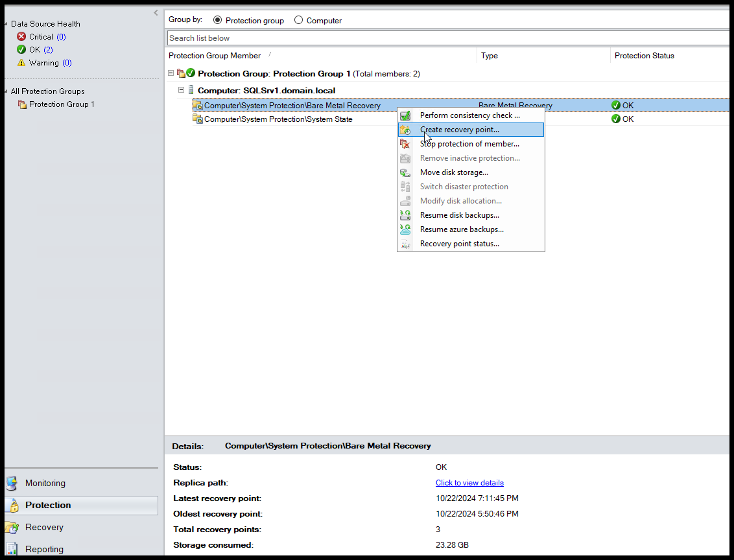Choose Recovery point status menu entry
This screenshot has width=734, height=560.
(471, 244)
